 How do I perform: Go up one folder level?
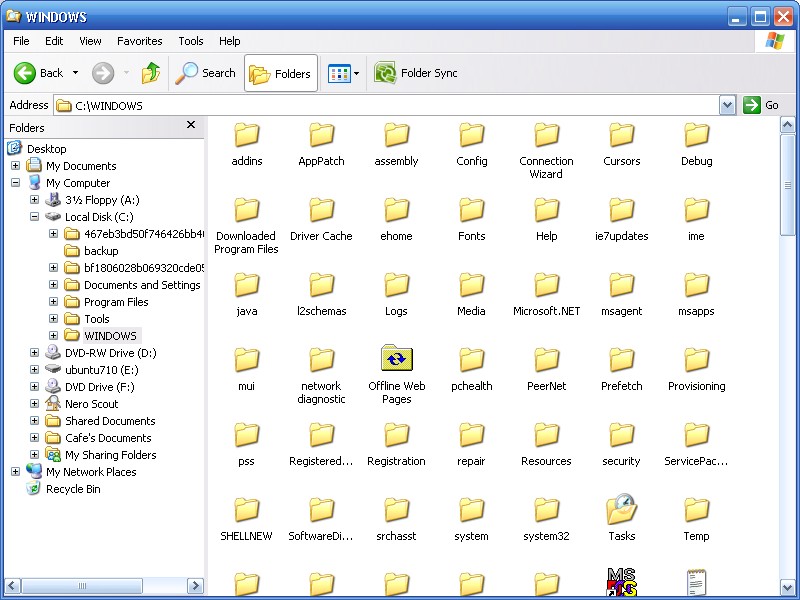tap(151, 73)
